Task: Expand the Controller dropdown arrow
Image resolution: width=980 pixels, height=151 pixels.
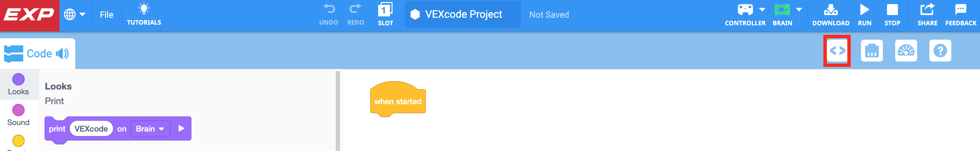Action: [762, 10]
